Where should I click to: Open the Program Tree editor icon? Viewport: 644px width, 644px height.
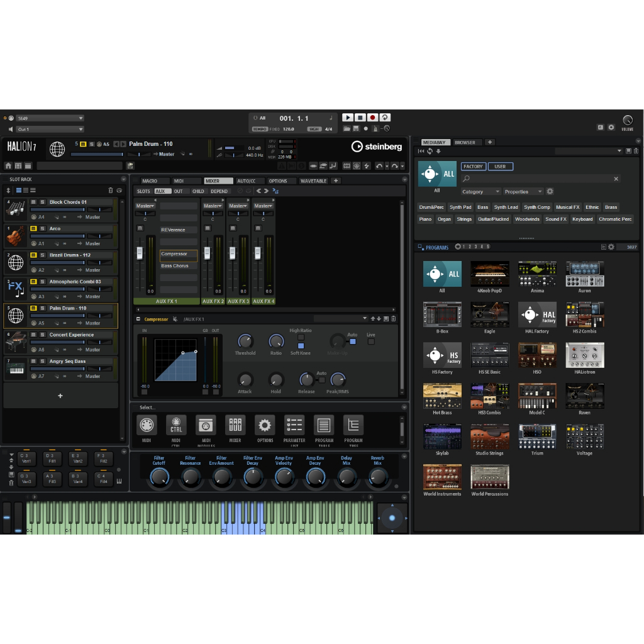coord(353,425)
